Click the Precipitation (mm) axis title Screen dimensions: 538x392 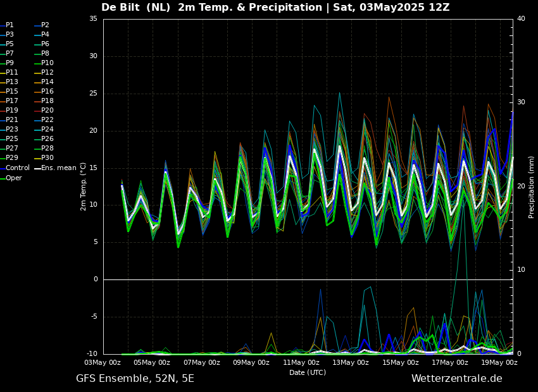(x=532, y=187)
